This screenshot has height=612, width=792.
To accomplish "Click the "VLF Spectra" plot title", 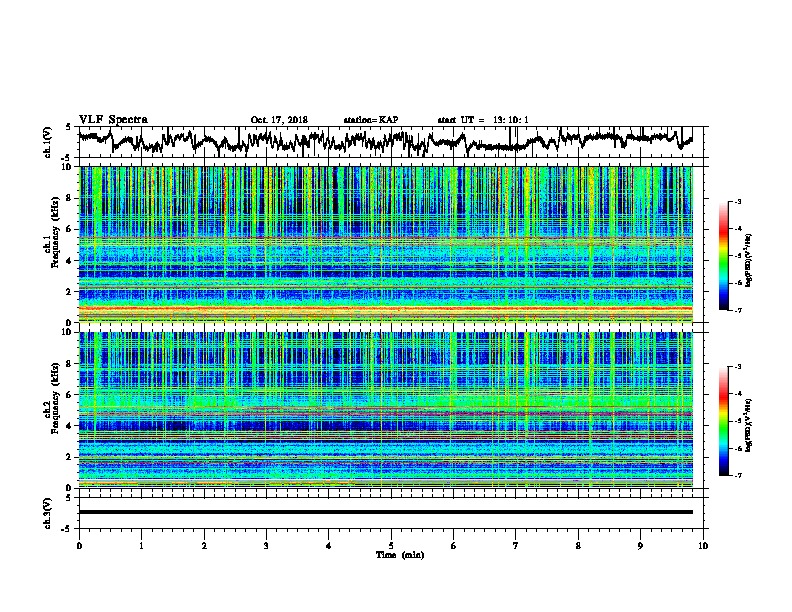I will (113, 120).
